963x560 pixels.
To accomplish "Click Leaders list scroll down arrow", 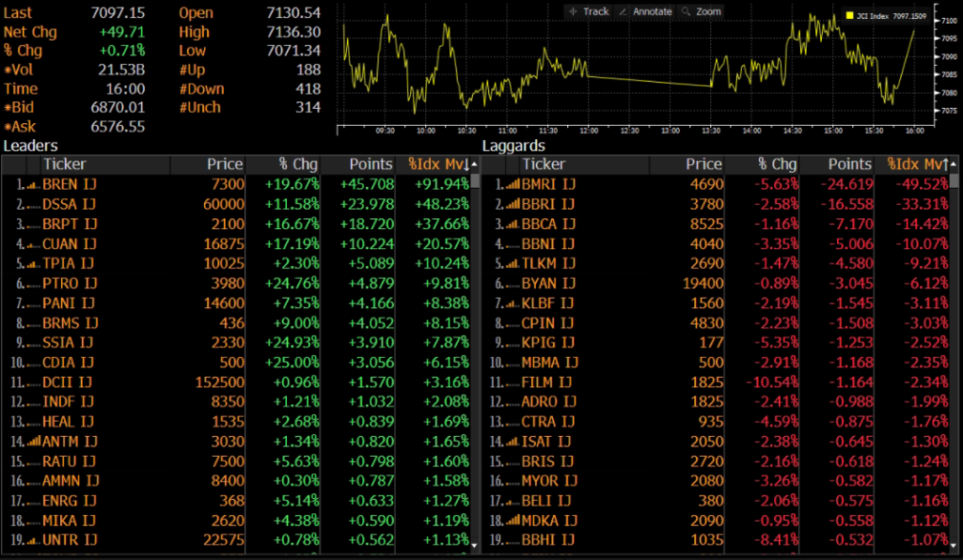I will tap(475, 544).
